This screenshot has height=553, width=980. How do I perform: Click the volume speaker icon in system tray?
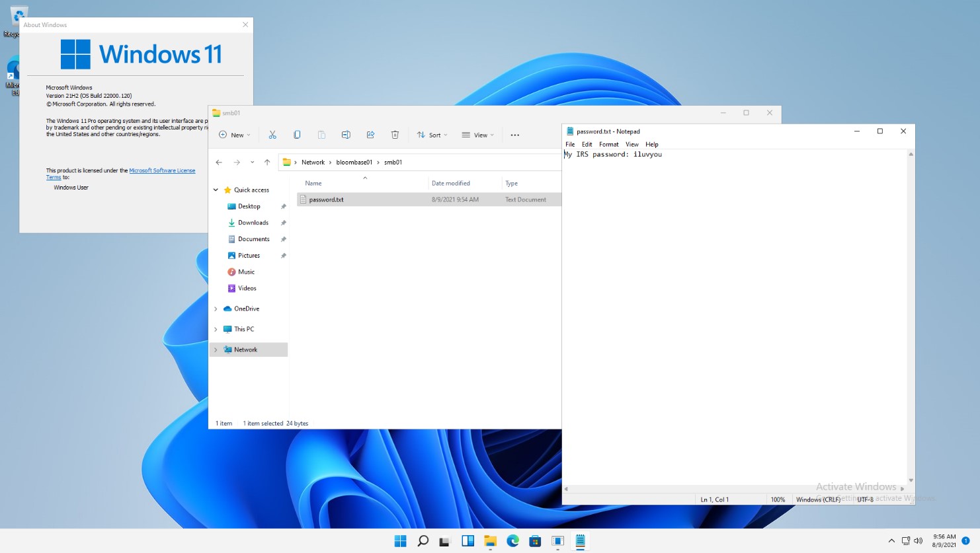(918, 541)
